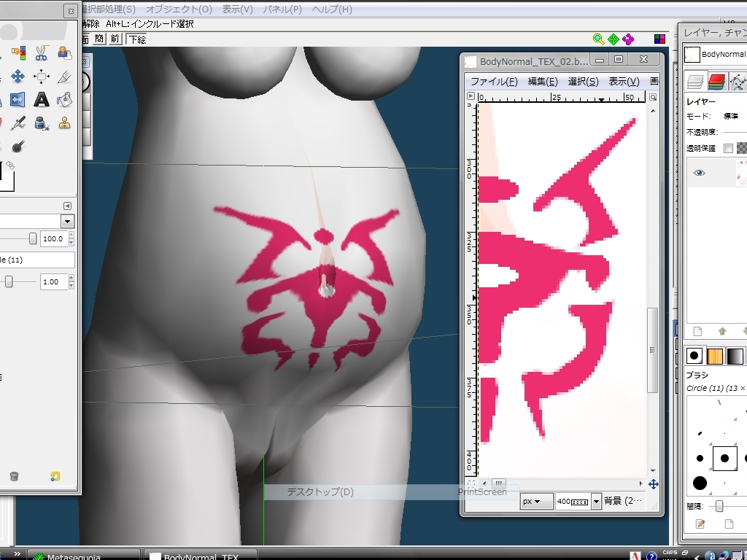
Task: Adjust the brush spacing 間隔 slider
Action: [719, 506]
